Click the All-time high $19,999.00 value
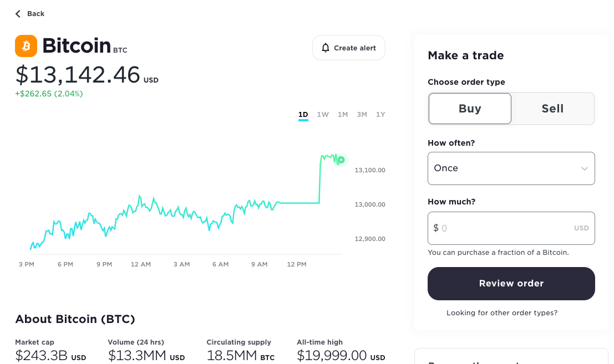The height and width of the screenshot is (364, 614). 341,355
